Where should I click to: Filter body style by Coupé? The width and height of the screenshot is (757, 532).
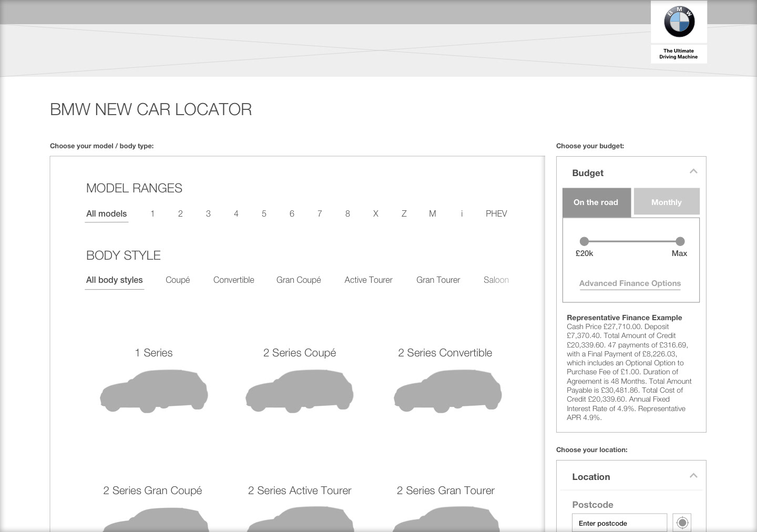click(x=178, y=280)
